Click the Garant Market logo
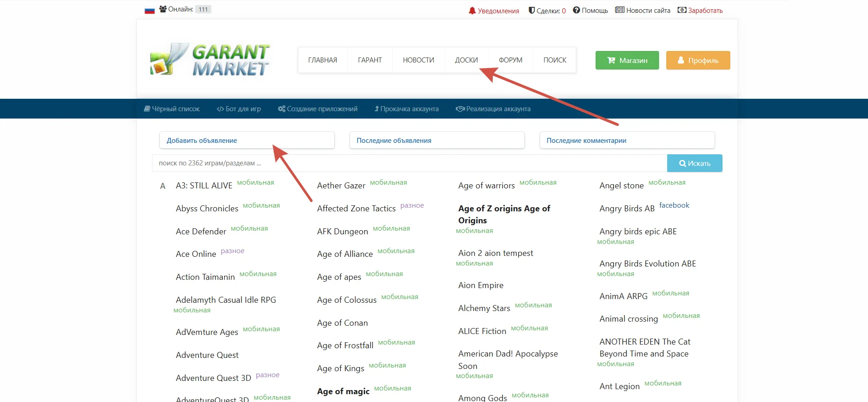The image size is (868, 402). (x=210, y=60)
